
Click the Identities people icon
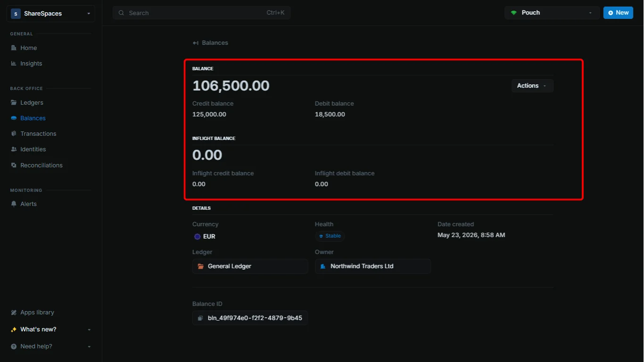click(x=14, y=149)
